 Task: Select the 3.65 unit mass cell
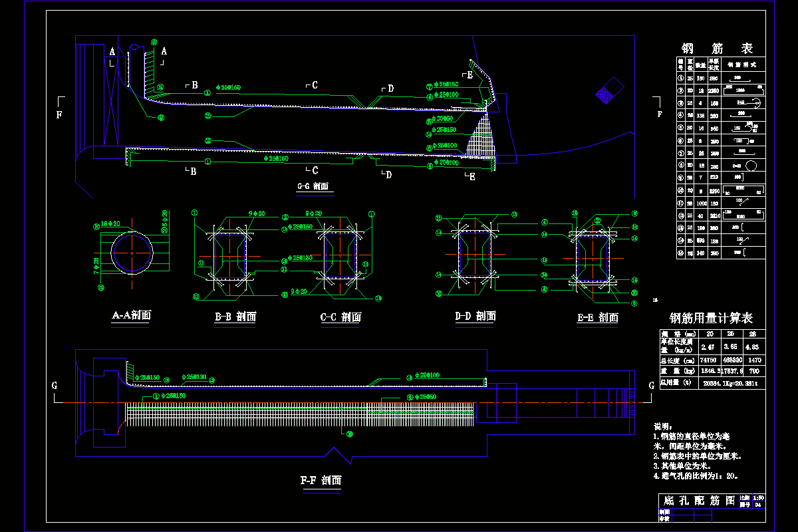[x=730, y=346]
